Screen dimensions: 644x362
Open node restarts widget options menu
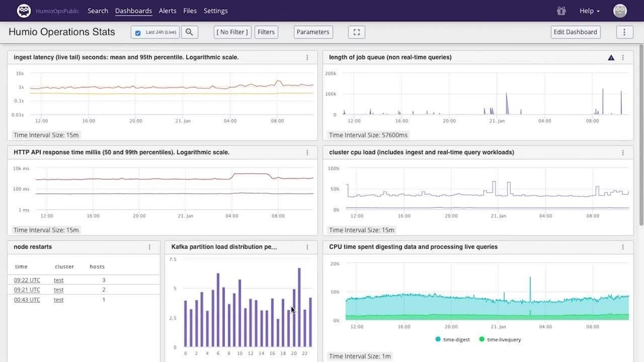pyautogui.click(x=149, y=247)
